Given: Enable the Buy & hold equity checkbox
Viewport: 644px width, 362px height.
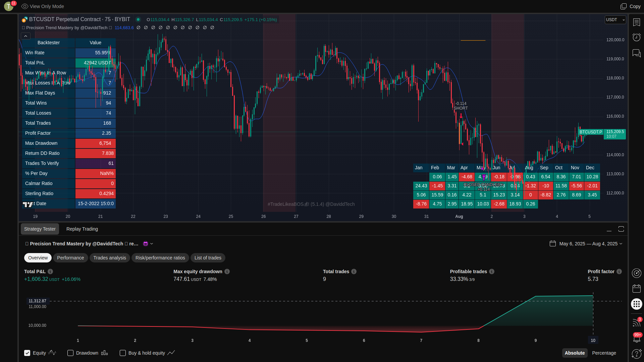Looking at the screenshot, I should click(123, 353).
